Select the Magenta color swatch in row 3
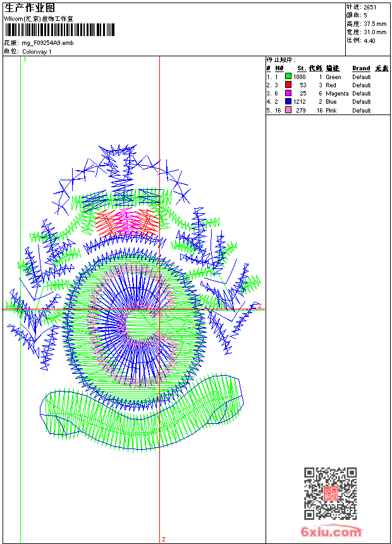This screenshot has width=392, height=544. point(288,93)
